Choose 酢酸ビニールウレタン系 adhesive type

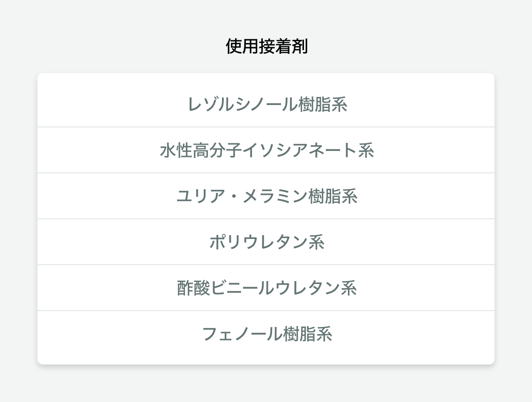[x=266, y=288]
